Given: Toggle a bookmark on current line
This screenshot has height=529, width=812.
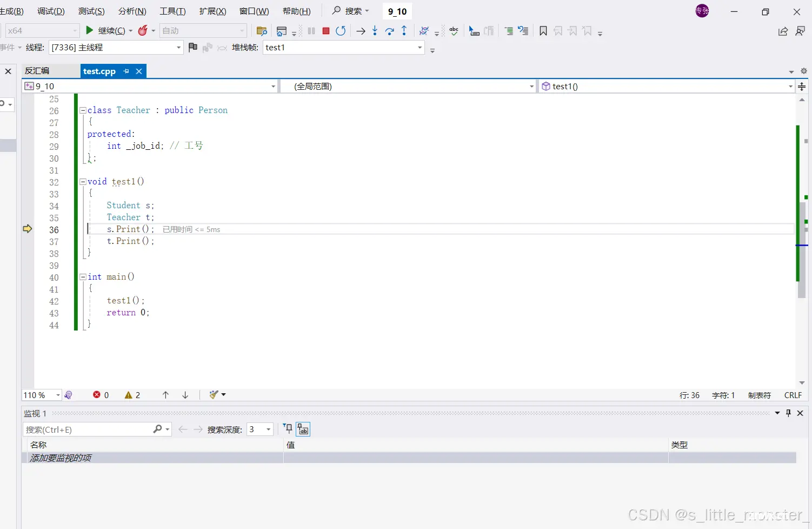Looking at the screenshot, I should click(x=543, y=31).
